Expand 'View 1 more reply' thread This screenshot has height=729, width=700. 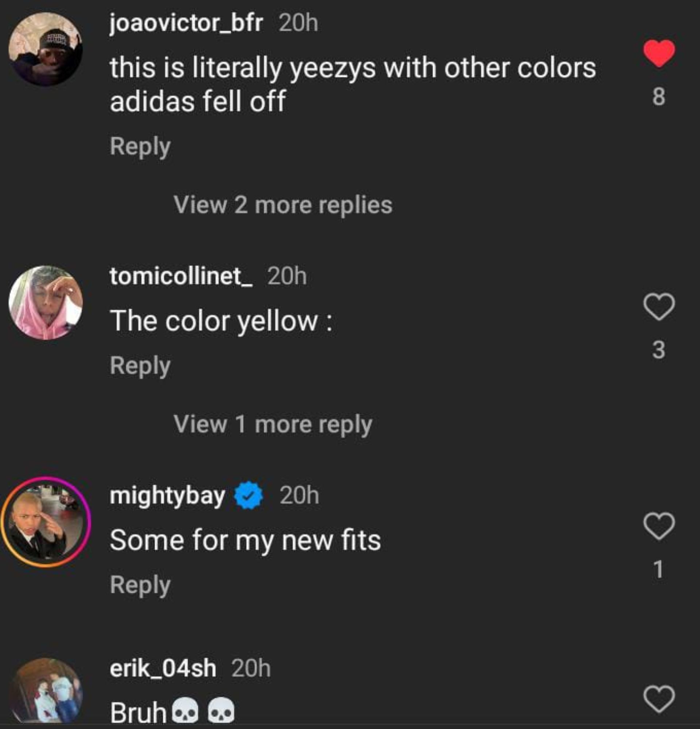tap(273, 424)
